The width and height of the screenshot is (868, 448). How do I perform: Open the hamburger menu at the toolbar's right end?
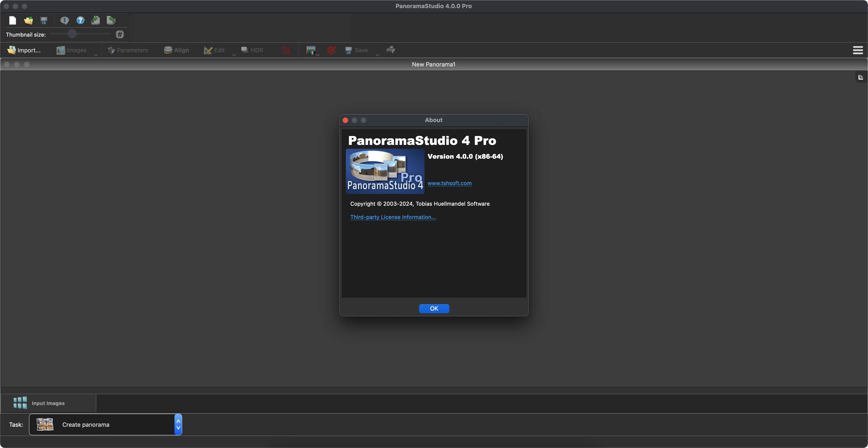pyautogui.click(x=858, y=50)
